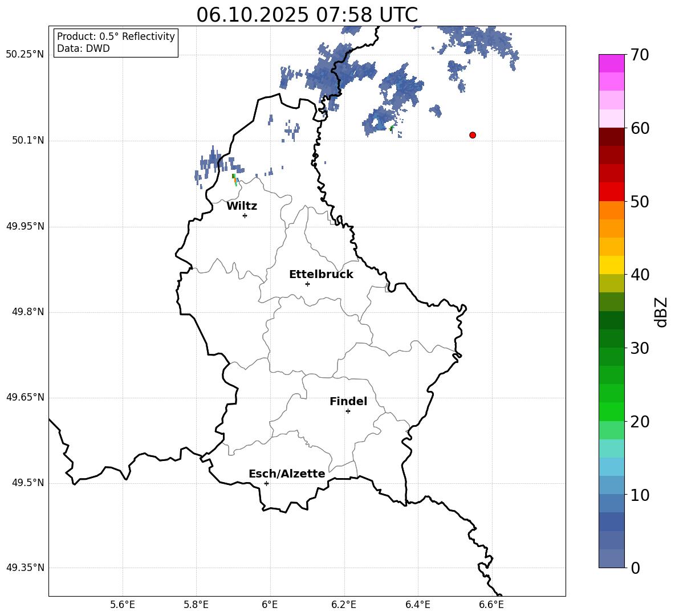Click the 49.65°N latitude tick label

pos(25,397)
